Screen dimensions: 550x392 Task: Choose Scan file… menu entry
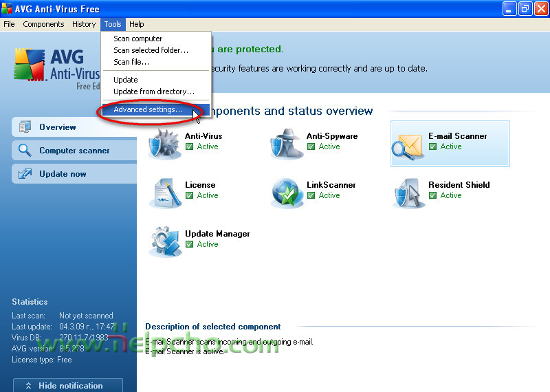pos(157,62)
